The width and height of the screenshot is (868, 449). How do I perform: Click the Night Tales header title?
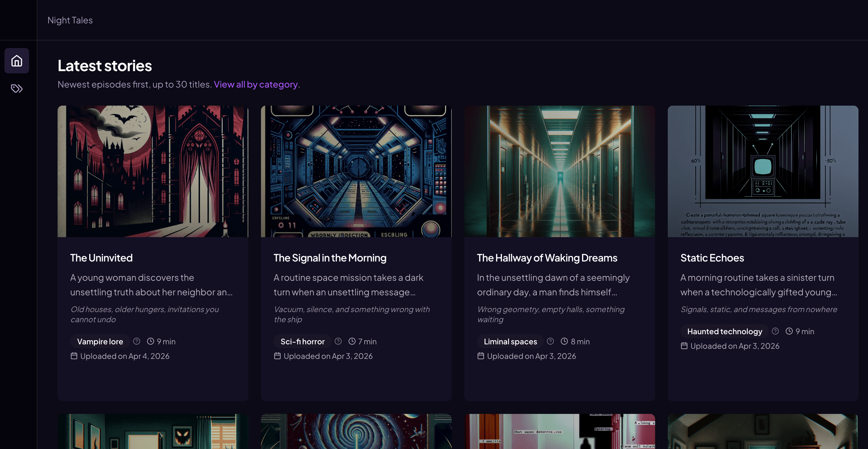(70, 20)
